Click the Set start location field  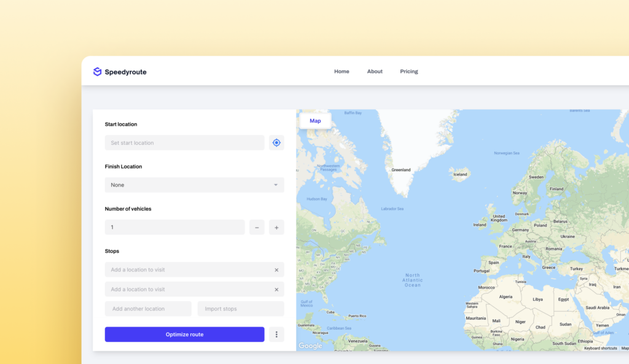184,142
